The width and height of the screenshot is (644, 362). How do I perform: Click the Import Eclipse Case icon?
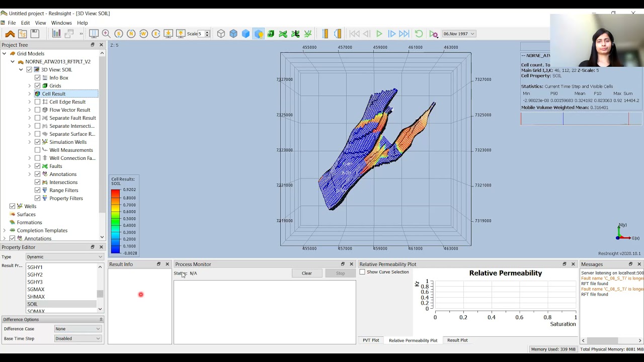coord(10,34)
